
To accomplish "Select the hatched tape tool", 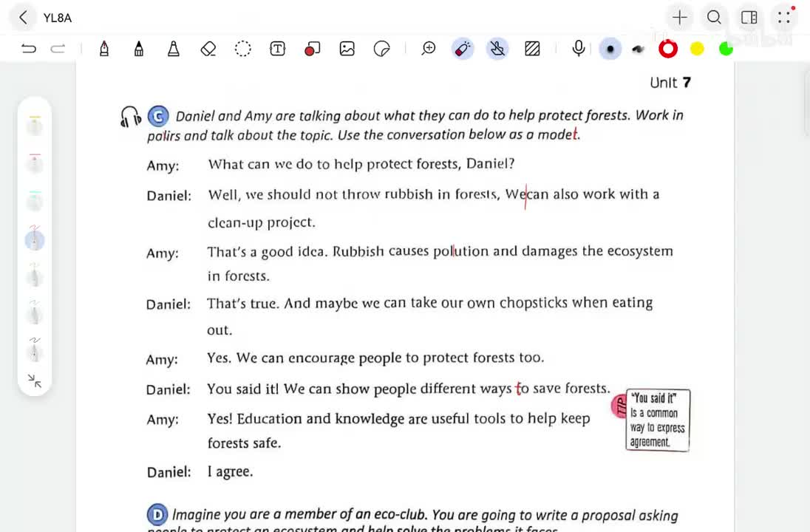I will click(x=532, y=49).
